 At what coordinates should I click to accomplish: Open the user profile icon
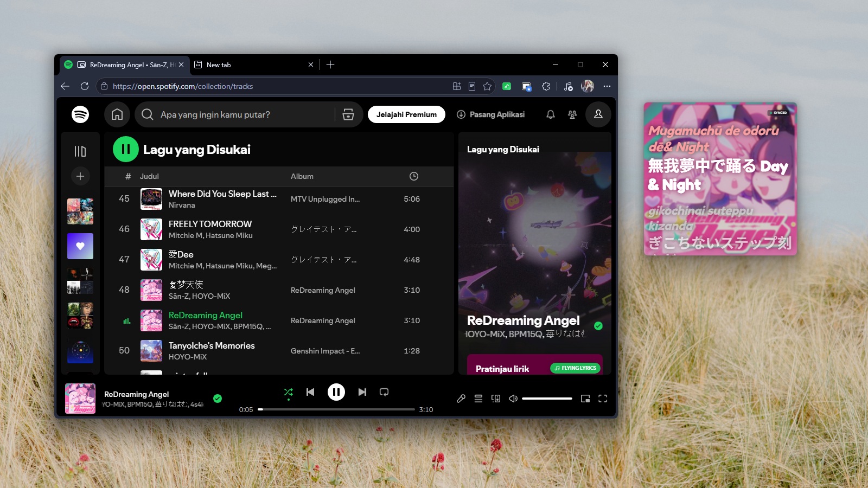point(598,114)
